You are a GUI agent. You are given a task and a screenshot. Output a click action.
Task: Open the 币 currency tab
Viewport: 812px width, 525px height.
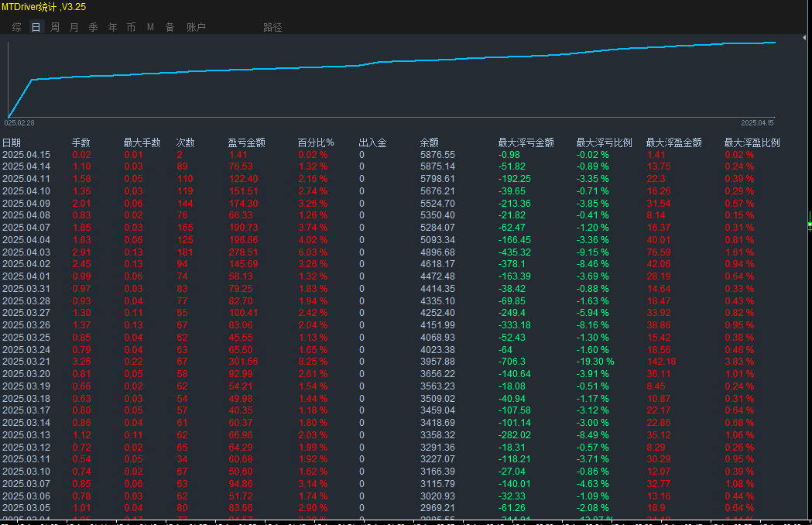pos(131,27)
